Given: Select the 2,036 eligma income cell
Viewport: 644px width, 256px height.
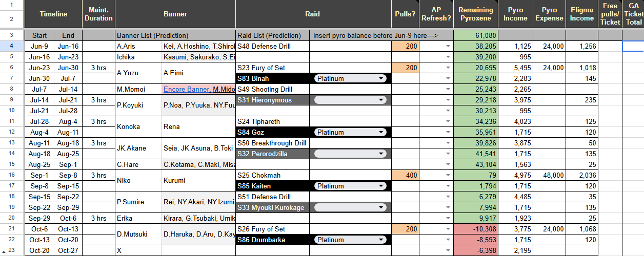Looking at the screenshot, I should coord(582,175).
